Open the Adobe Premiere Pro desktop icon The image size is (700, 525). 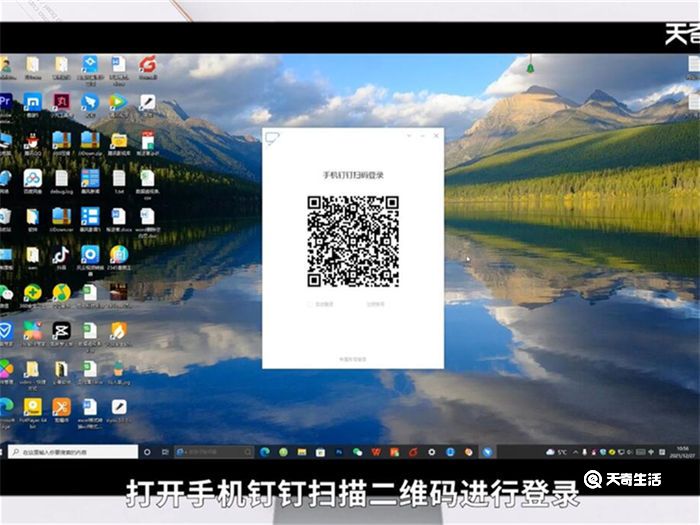click(6, 102)
